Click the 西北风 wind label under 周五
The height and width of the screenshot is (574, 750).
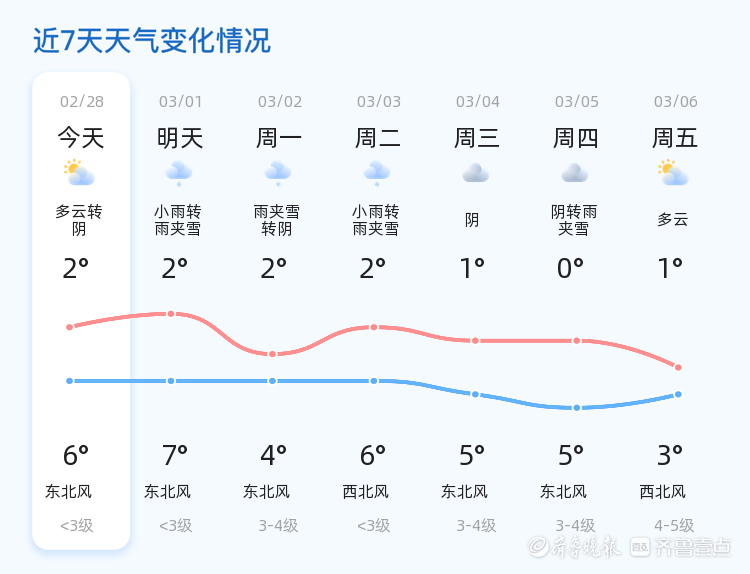(x=663, y=492)
